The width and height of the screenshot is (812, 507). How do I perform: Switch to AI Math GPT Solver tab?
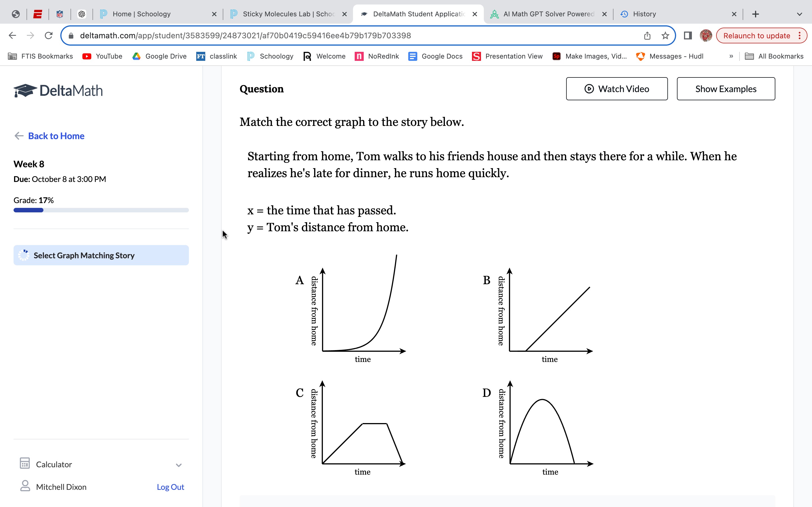tap(548, 14)
